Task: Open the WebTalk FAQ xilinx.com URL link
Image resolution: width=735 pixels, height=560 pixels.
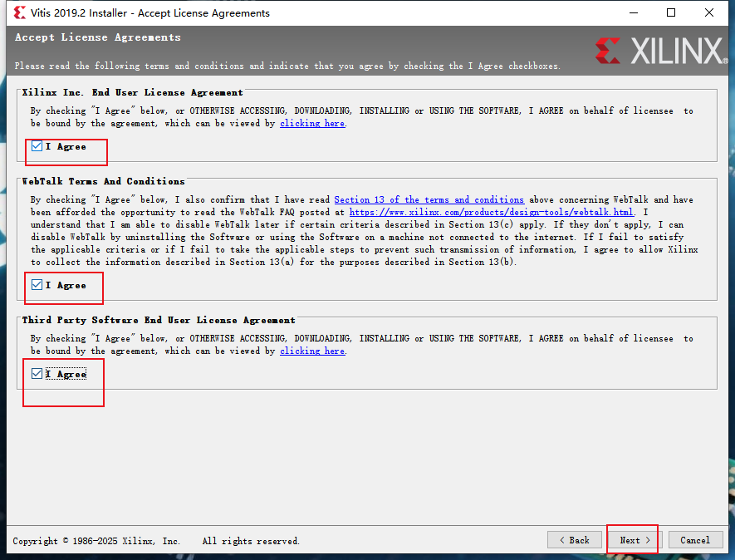Action: point(492,212)
